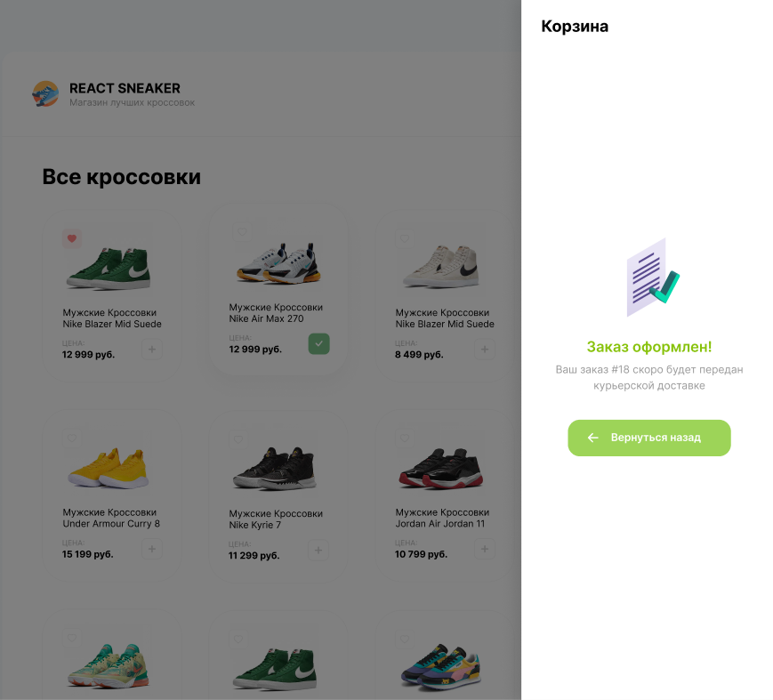The width and height of the screenshot is (773, 700).
Task: Favorite the Nike Air Max 270 sneakers
Action: click(242, 231)
